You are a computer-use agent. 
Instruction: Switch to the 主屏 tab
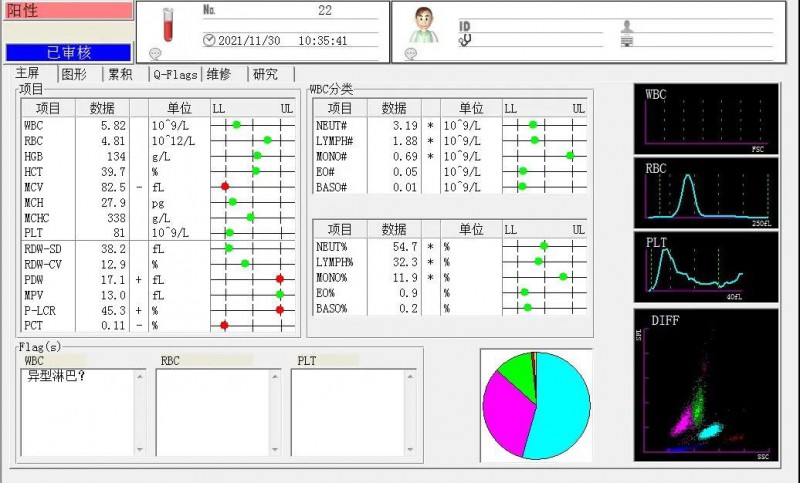pyautogui.click(x=28, y=73)
